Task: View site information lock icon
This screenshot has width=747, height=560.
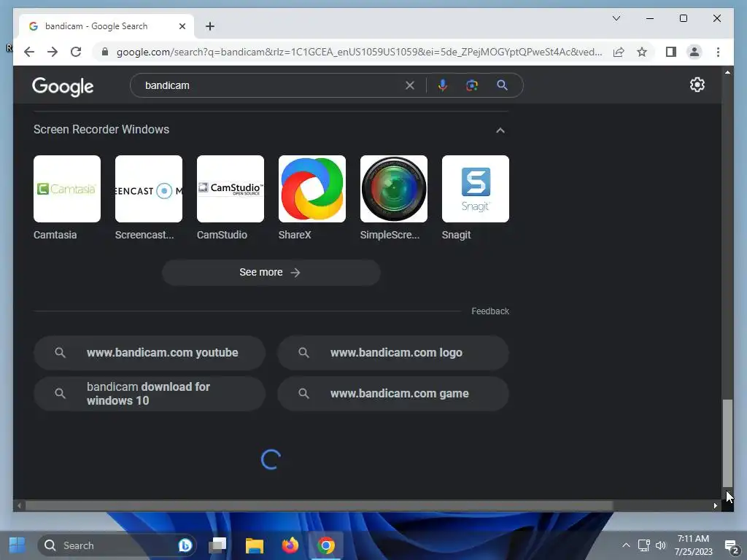Action: [105, 52]
